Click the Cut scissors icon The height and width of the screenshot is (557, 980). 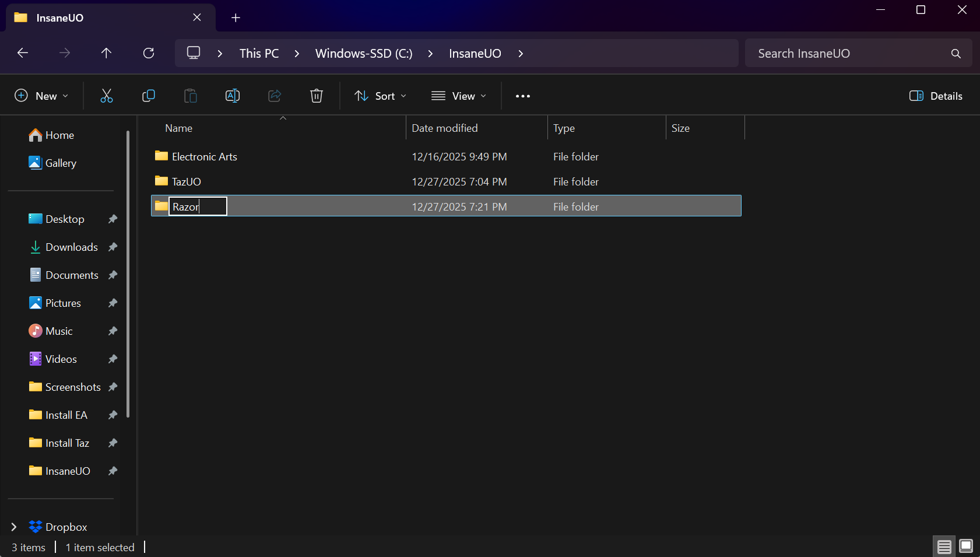tap(106, 96)
